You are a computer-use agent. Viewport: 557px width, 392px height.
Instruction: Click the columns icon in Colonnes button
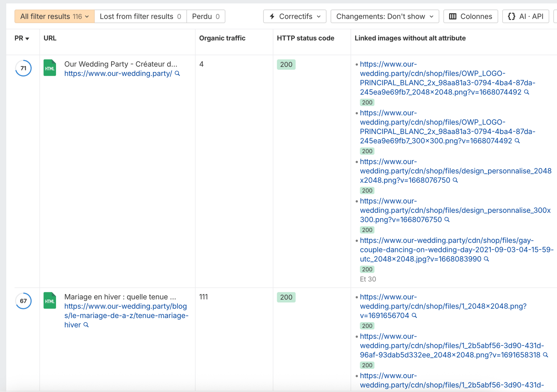click(453, 16)
